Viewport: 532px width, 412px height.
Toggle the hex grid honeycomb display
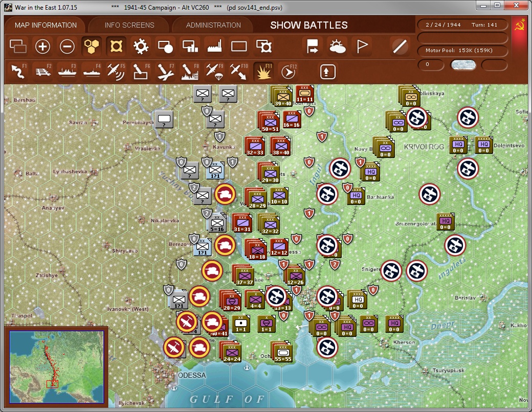tap(92, 47)
